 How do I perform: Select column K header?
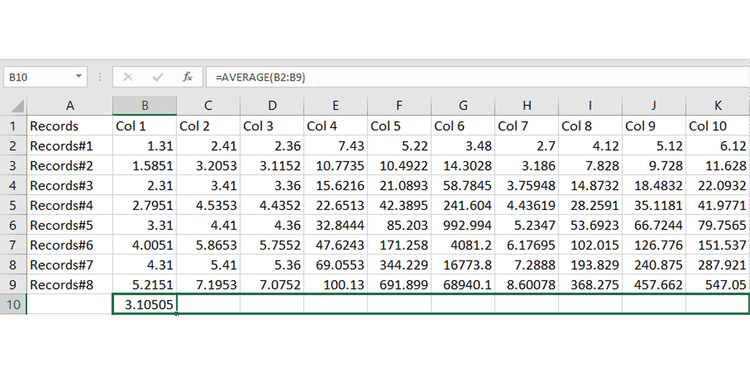click(717, 106)
